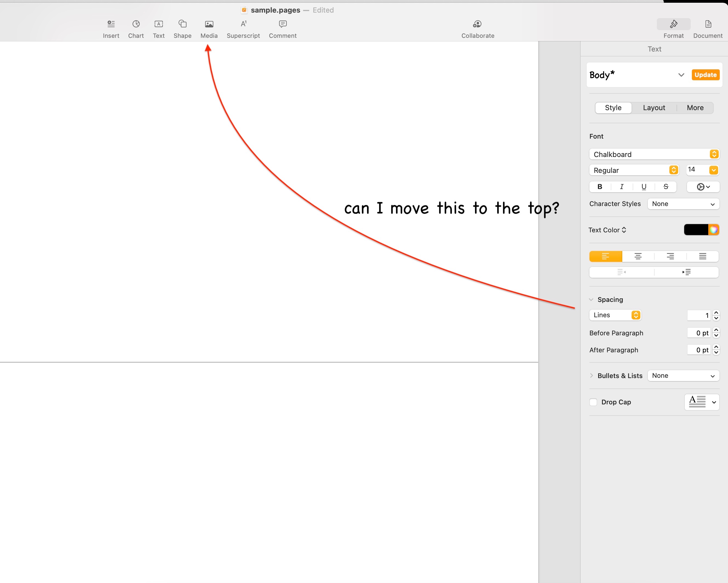Click the orange Update style button
Image resolution: width=728 pixels, height=583 pixels.
point(705,75)
